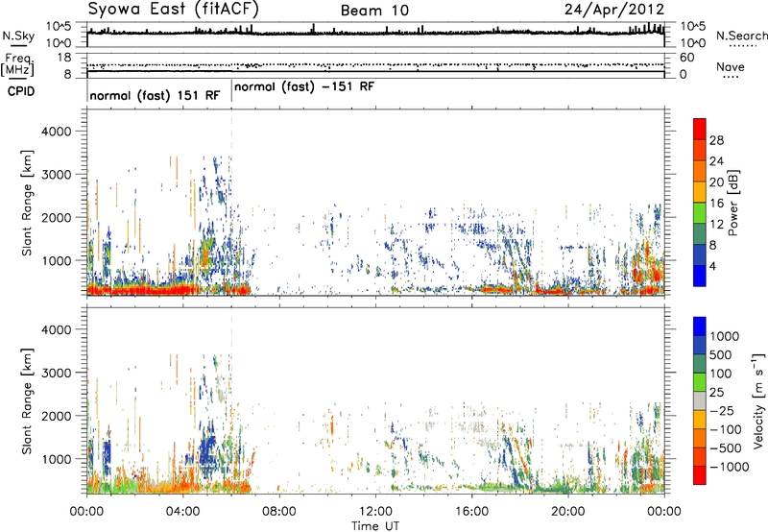Viewport: 768px width, 532px height.
Task: Click the "-500" label on Velocity colorbar
Action: point(725,448)
